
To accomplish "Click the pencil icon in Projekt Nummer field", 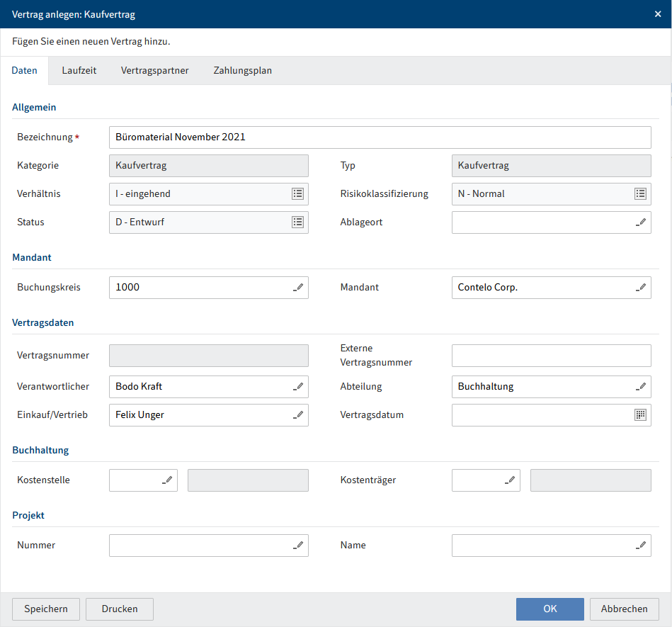I will [298, 546].
